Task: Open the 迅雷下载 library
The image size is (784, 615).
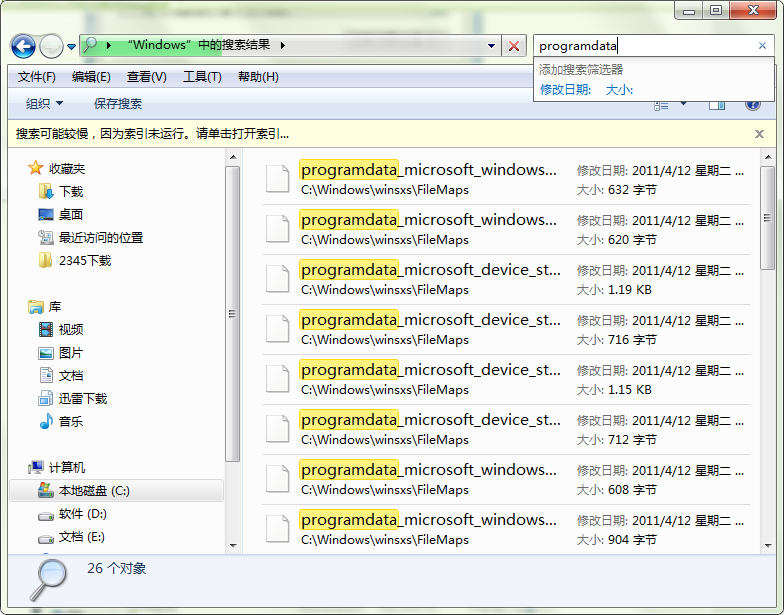Action: coord(82,398)
